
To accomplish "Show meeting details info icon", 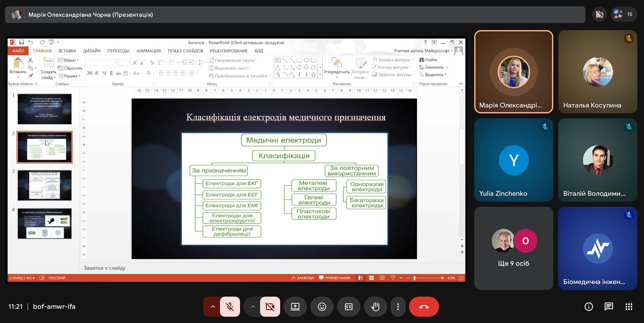I will click(589, 307).
